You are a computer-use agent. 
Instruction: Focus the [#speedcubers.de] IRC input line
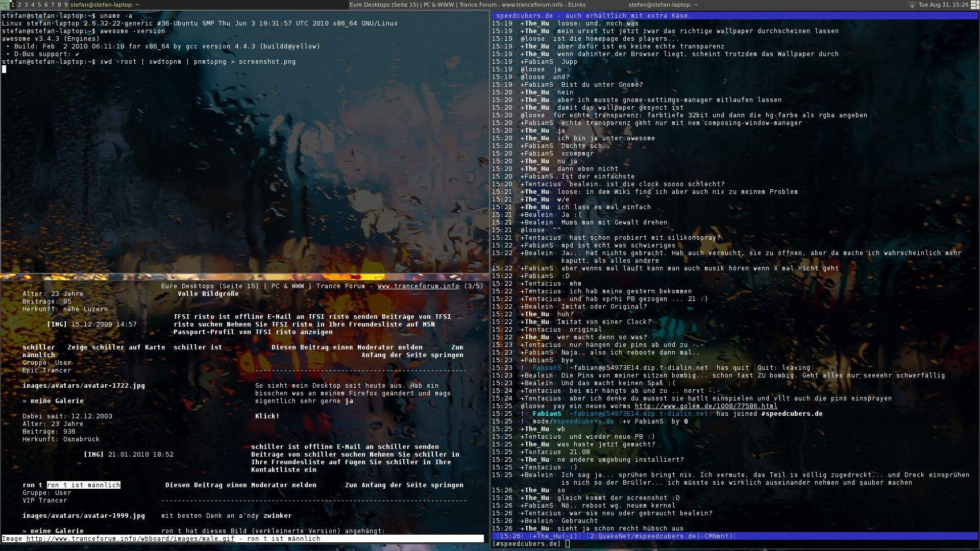[x=568, y=544]
